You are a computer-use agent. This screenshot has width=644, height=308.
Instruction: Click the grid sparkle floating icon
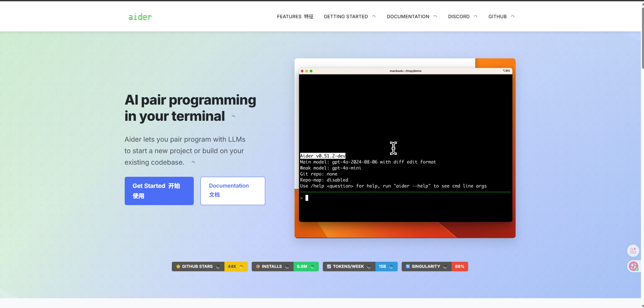(633, 251)
